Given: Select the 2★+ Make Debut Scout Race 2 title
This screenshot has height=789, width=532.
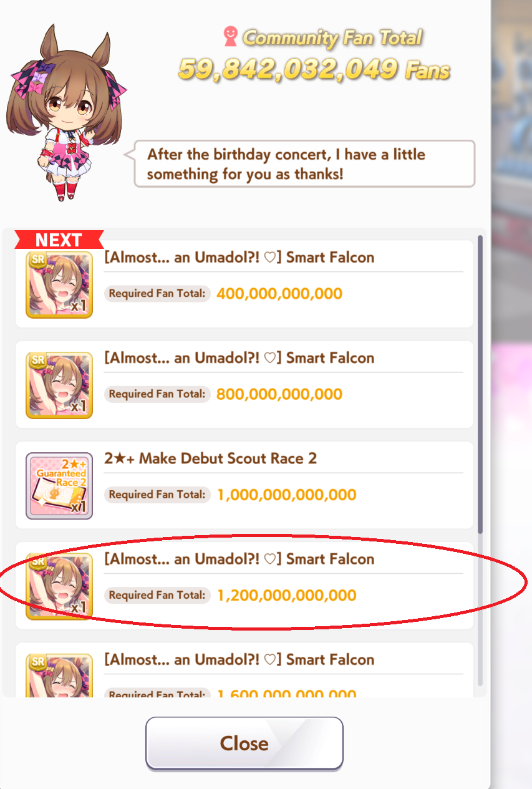Looking at the screenshot, I should tap(211, 458).
